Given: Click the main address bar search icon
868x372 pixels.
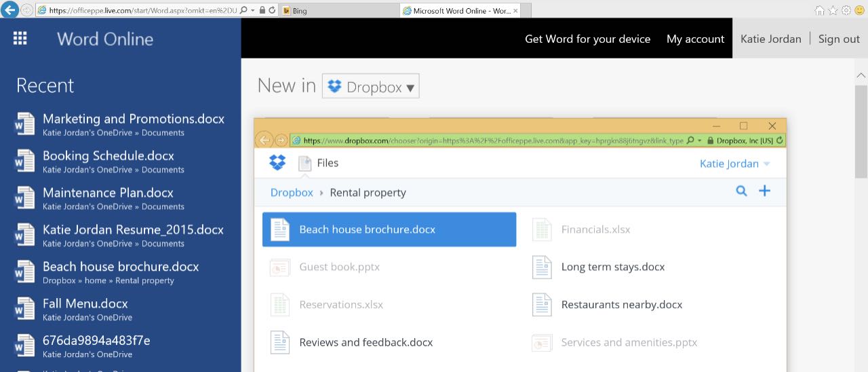Looking at the screenshot, I should tap(244, 11).
